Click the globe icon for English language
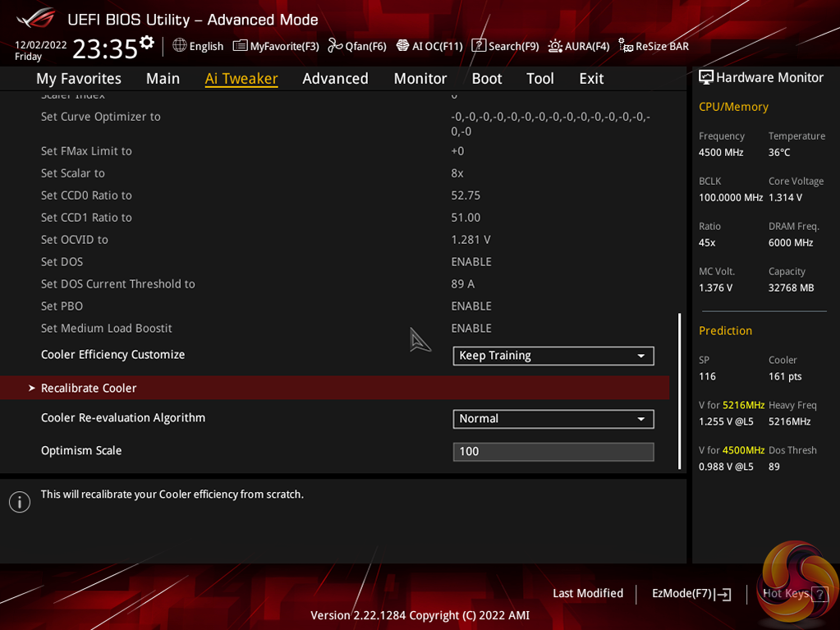This screenshot has height=630, width=840. pos(180,46)
